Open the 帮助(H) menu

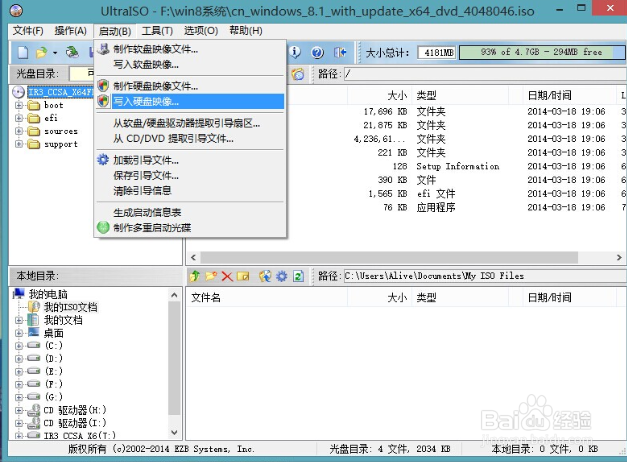point(246,31)
